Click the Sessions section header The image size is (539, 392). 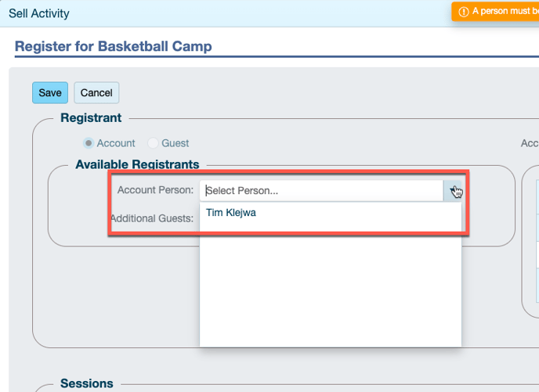click(x=87, y=383)
